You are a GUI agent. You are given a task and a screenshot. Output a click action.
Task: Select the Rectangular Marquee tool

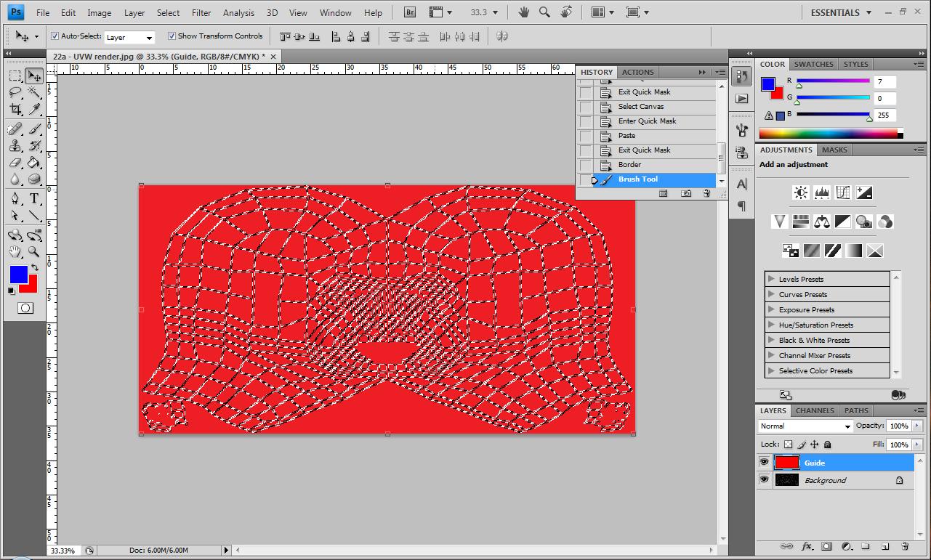[x=15, y=76]
